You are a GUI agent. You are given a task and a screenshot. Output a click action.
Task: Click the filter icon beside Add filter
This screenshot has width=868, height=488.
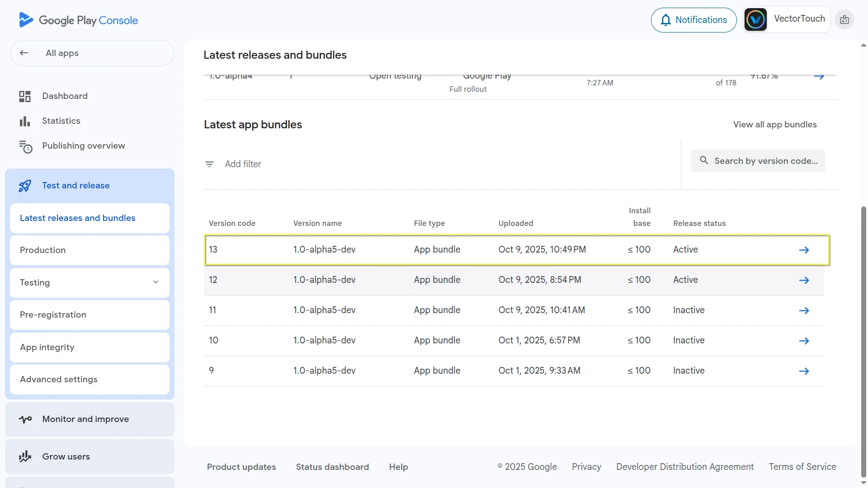pos(209,164)
